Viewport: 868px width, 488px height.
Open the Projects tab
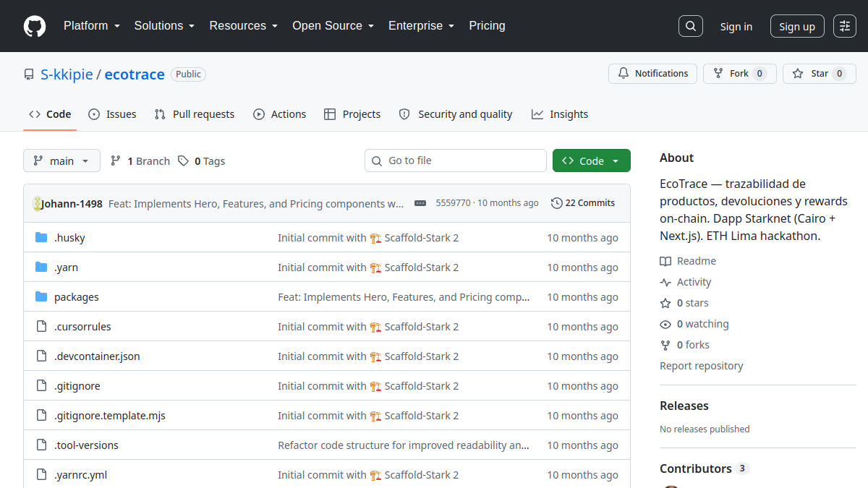pos(352,114)
